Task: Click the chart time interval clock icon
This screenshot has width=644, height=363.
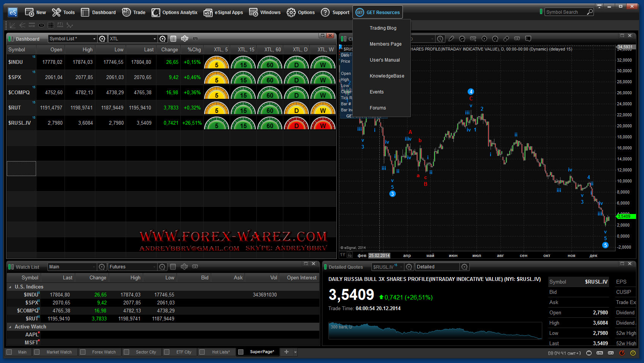Action: [x=440, y=39]
